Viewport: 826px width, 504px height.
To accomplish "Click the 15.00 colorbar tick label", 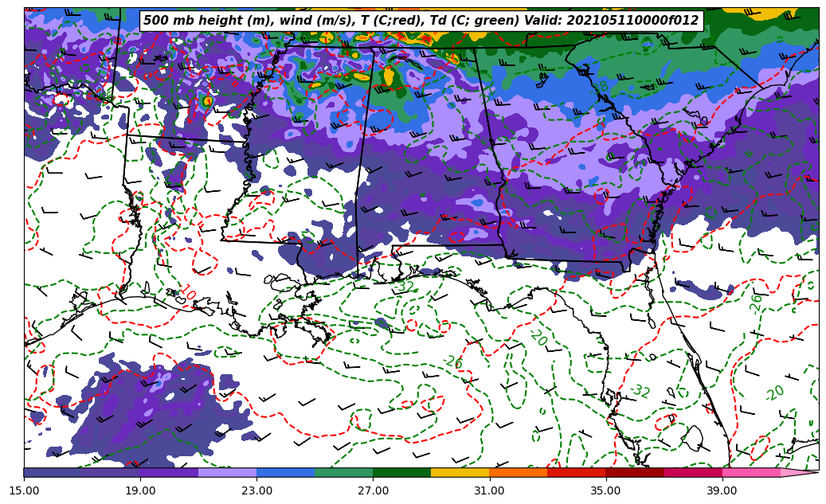I will (24, 490).
